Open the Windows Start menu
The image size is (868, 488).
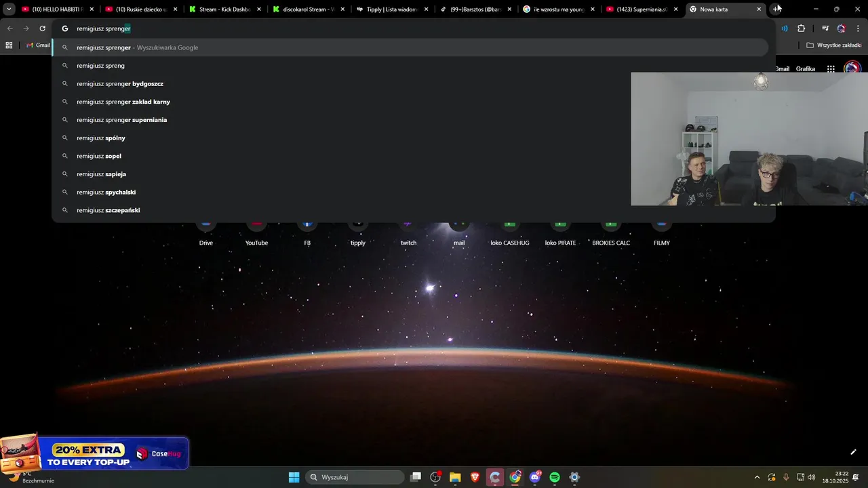click(294, 477)
